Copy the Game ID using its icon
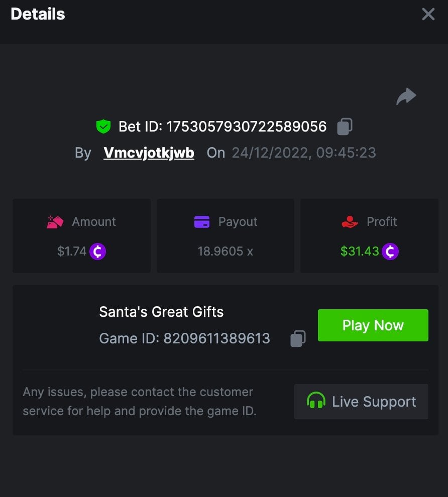Image resolution: width=448 pixels, height=497 pixels. (298, 339)
